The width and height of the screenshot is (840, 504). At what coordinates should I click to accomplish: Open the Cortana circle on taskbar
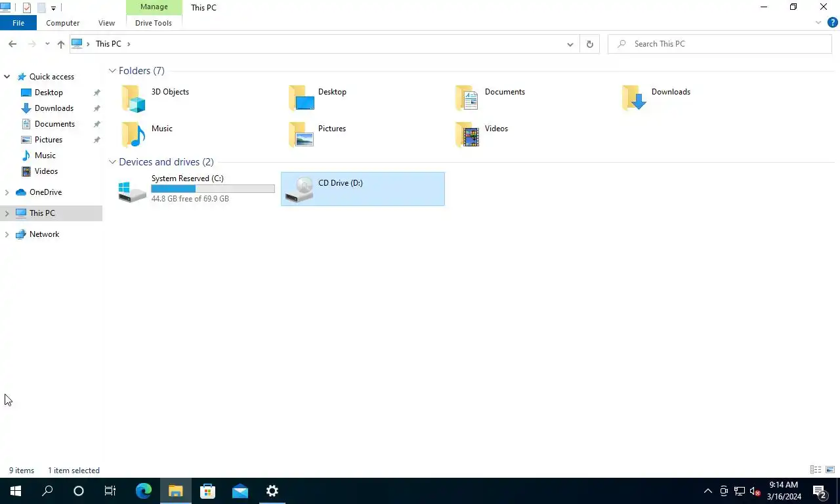79,491
